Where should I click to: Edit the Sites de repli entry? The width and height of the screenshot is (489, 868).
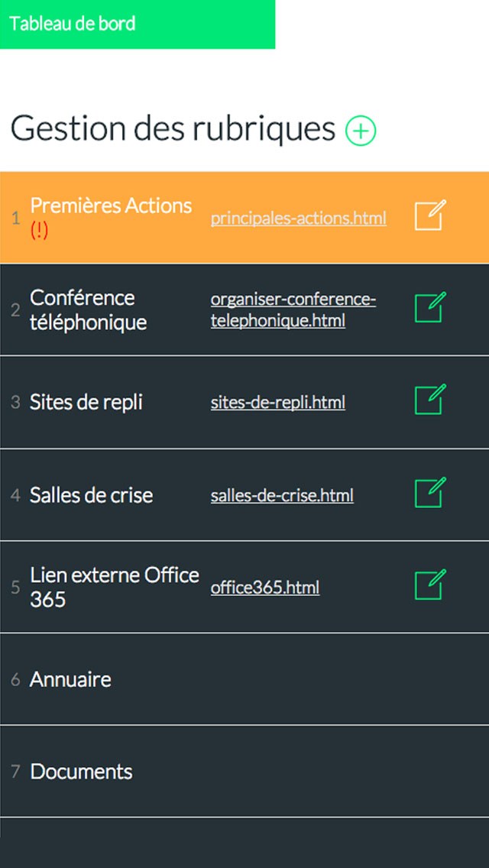pos(429,400)
